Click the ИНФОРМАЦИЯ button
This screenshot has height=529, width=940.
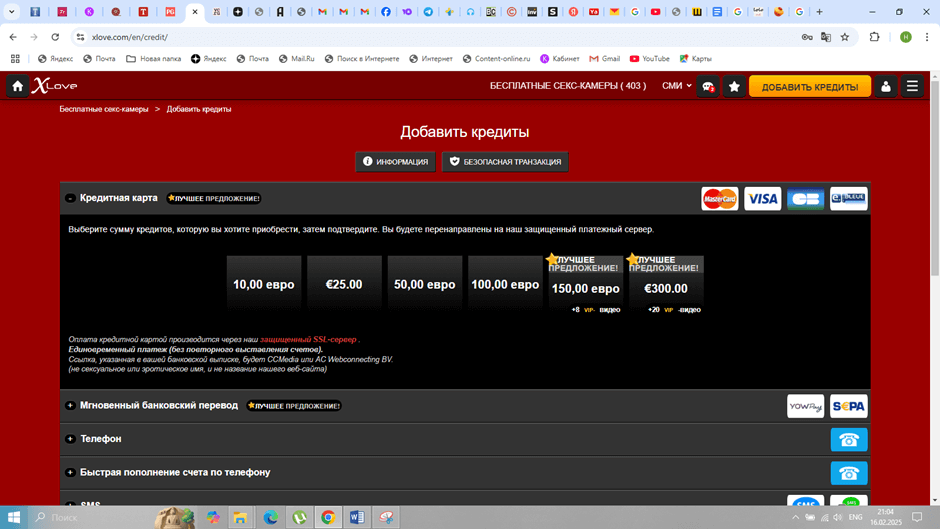coord(396,161)
